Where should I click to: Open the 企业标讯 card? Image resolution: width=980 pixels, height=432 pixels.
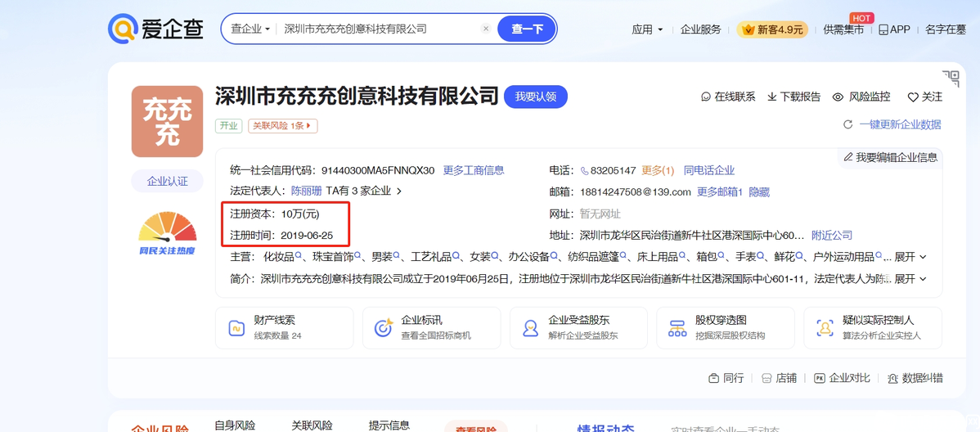431,327
